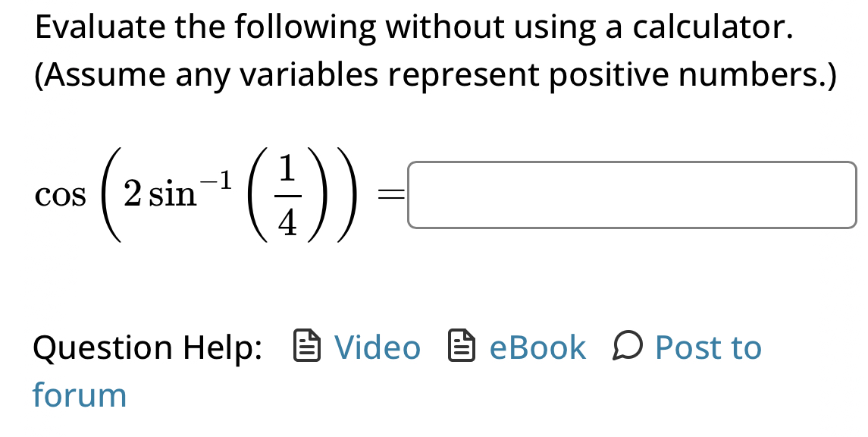868x437 pixels.
Task: Open the Video help link
Action: pyautogui.click(x=378, y=347)
